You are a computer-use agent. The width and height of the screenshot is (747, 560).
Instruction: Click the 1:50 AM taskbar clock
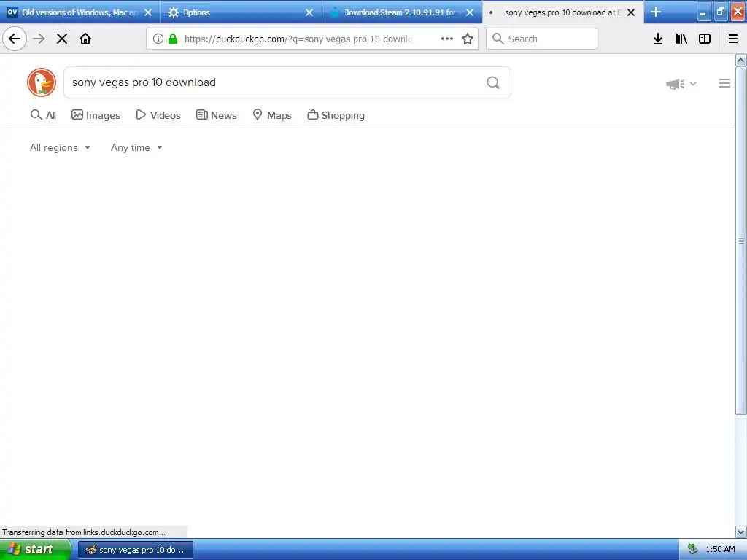click(x=720, y=549)
